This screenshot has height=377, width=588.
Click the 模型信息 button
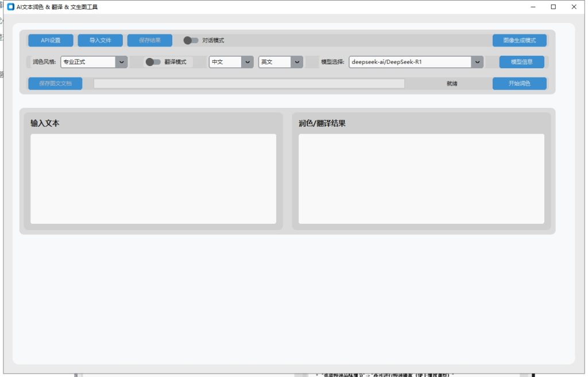(521, 62)
